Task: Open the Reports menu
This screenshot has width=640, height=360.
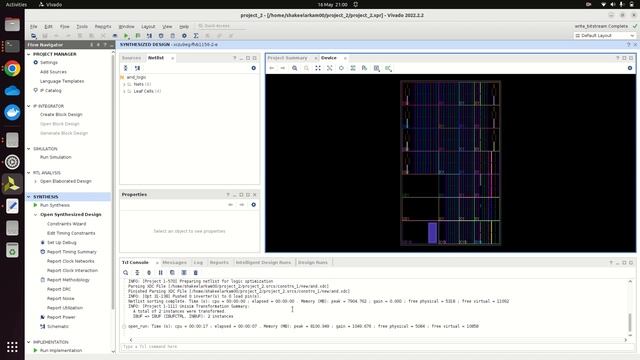Action: tap(103, 27)
